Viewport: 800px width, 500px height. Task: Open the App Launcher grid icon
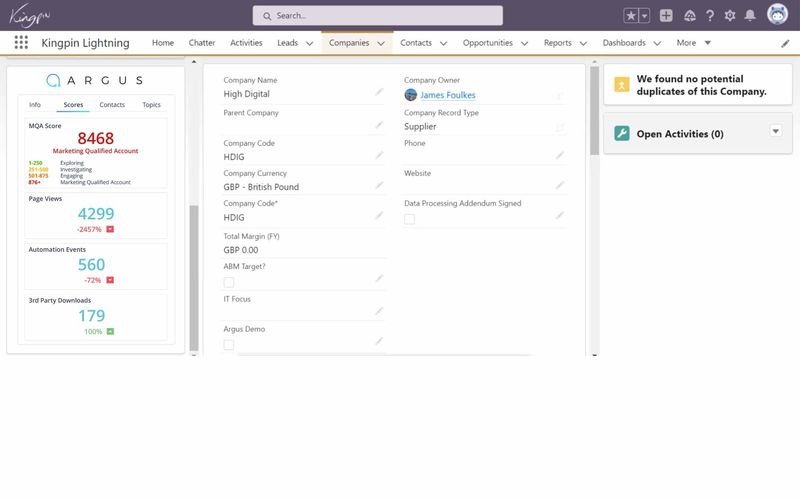click(x=21, y=42)
